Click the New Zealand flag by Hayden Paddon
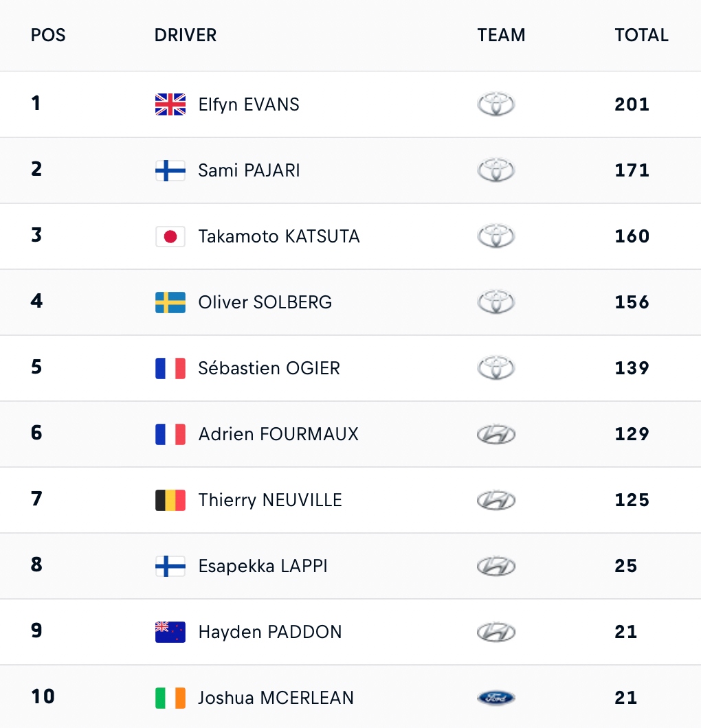This screenshot has width=701, height=728. click(x=170, y=632)
